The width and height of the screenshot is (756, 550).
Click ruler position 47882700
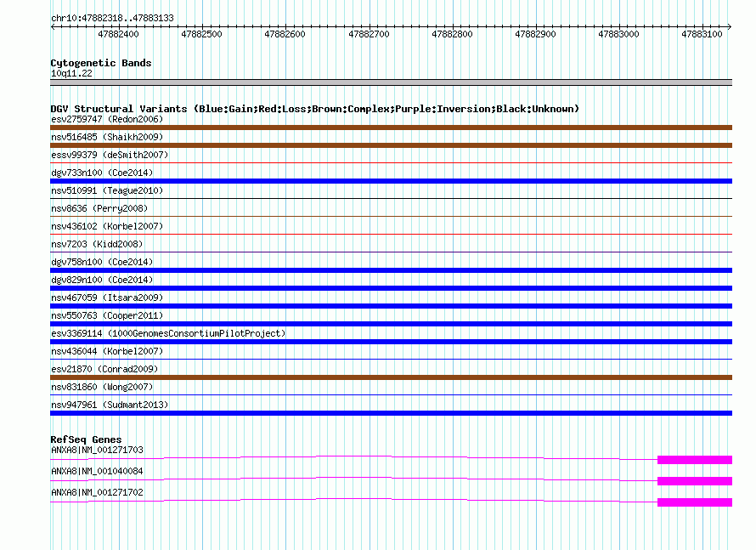(x=369, y=34)
